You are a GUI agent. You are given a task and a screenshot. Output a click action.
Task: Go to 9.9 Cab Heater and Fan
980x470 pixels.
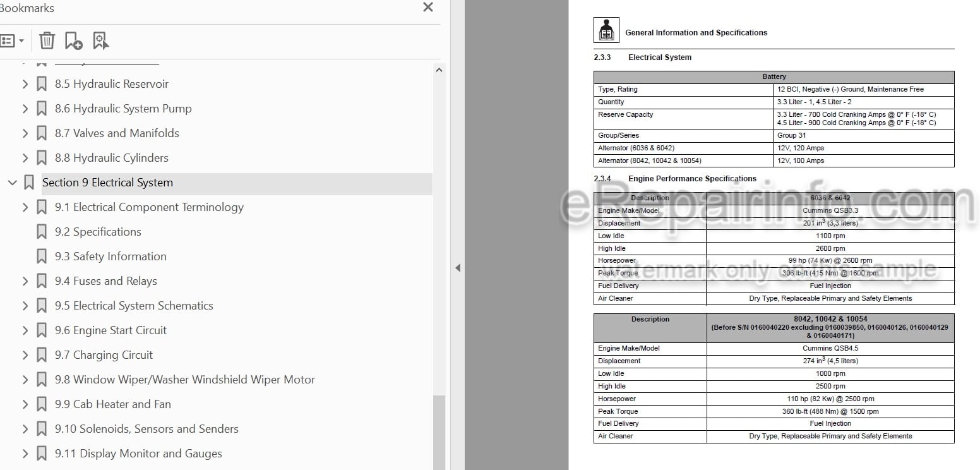point(113,404)
